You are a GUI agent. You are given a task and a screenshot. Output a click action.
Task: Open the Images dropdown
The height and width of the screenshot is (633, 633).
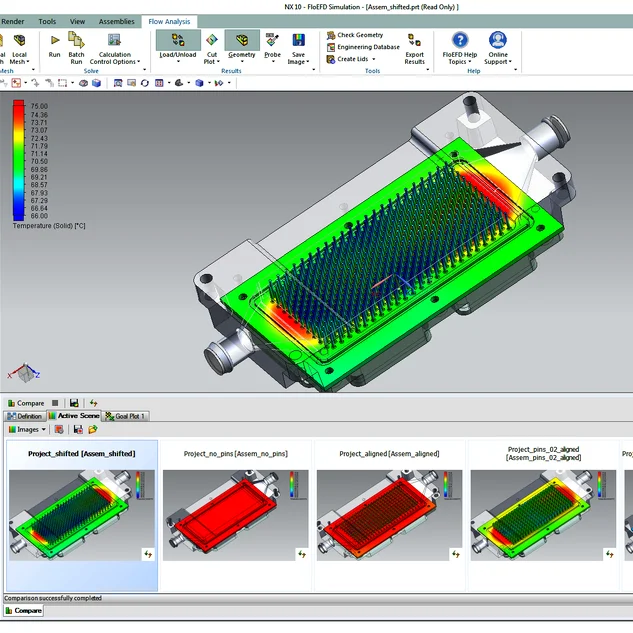[27, 430]
